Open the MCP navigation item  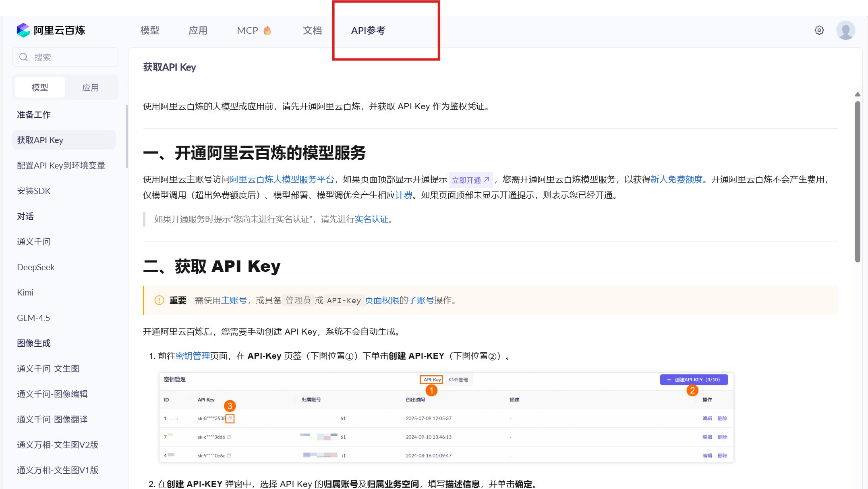click(254, 31)
